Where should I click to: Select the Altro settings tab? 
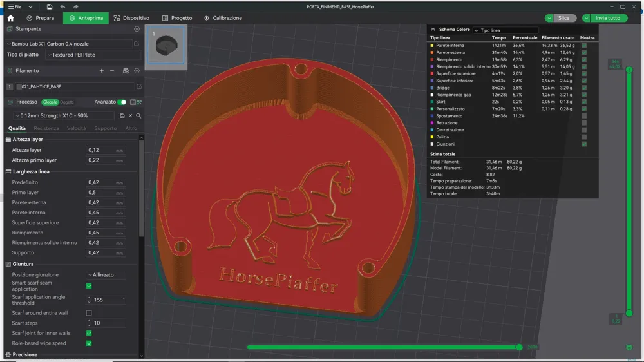(131, 128)
